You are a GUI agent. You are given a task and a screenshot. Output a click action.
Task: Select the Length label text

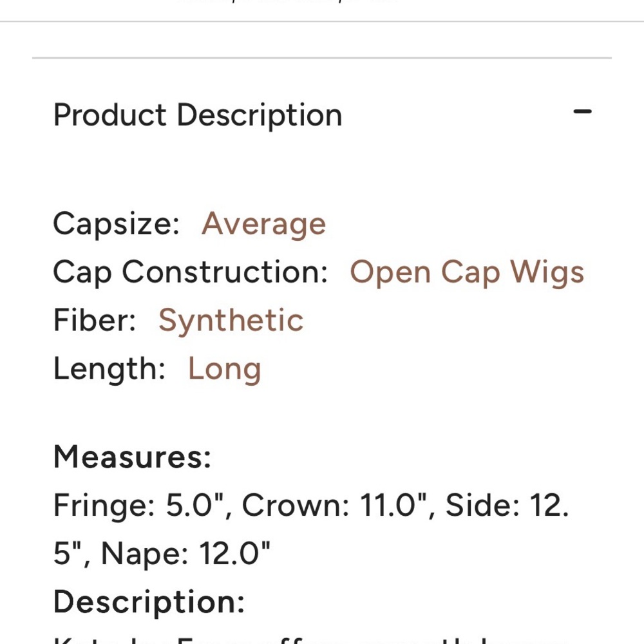[x=109, y=369]
